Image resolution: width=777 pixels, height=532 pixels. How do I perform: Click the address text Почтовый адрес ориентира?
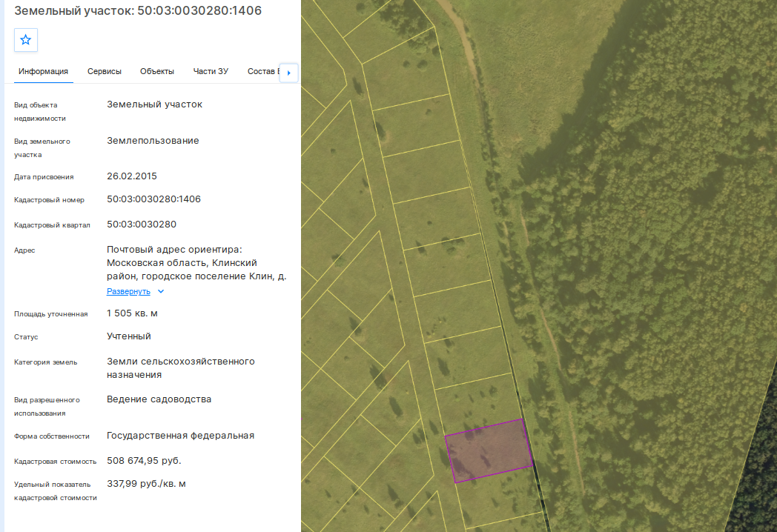[174, 250]
